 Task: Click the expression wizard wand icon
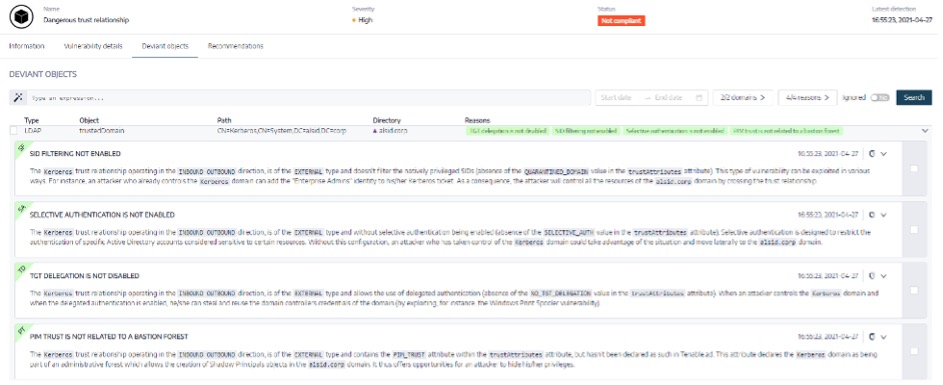click(x=18, y=97)
